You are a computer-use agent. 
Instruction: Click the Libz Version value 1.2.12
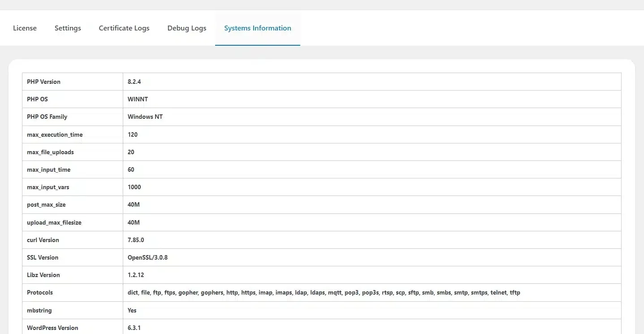136,275
